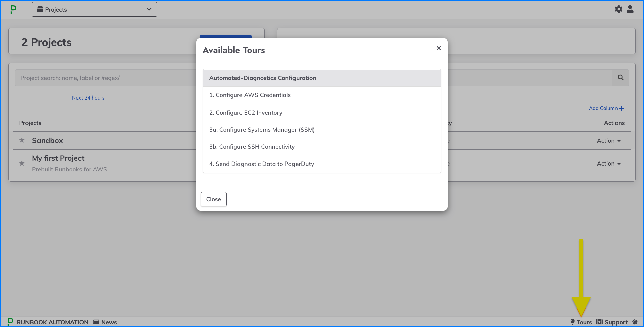This screenshot has height=327, width=644.
Task: Open News in the footer
Action: pyautogui.click(x=105, y=322)
